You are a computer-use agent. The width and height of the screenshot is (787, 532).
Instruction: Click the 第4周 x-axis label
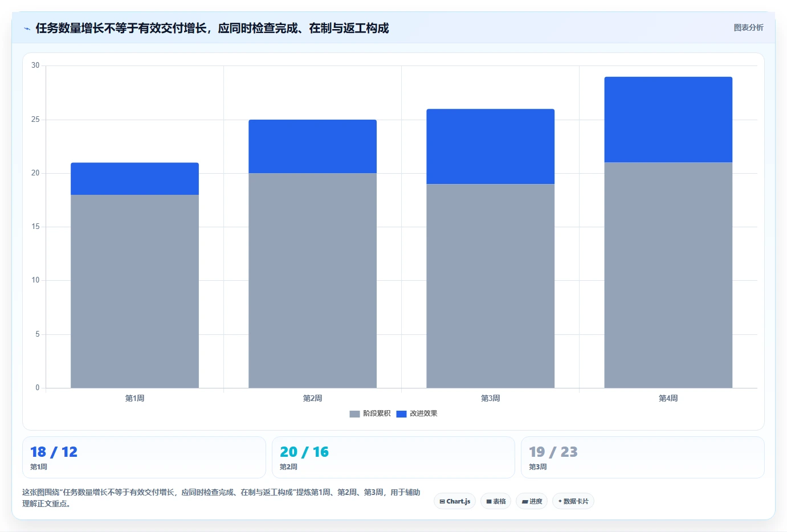point(668,398)
